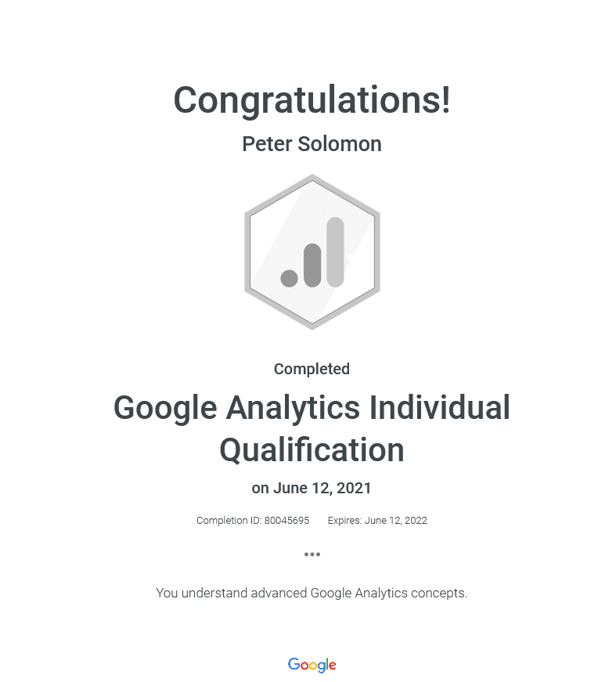Click the Congratulations! heading
Screen dimensions: 616x682
312,100
